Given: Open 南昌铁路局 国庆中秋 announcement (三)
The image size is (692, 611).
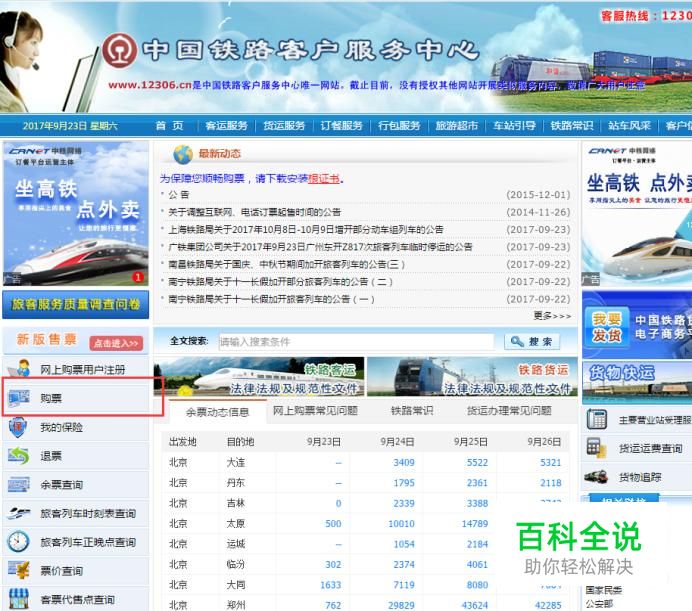Looking at the screenshot, I should tap(286, 264).
